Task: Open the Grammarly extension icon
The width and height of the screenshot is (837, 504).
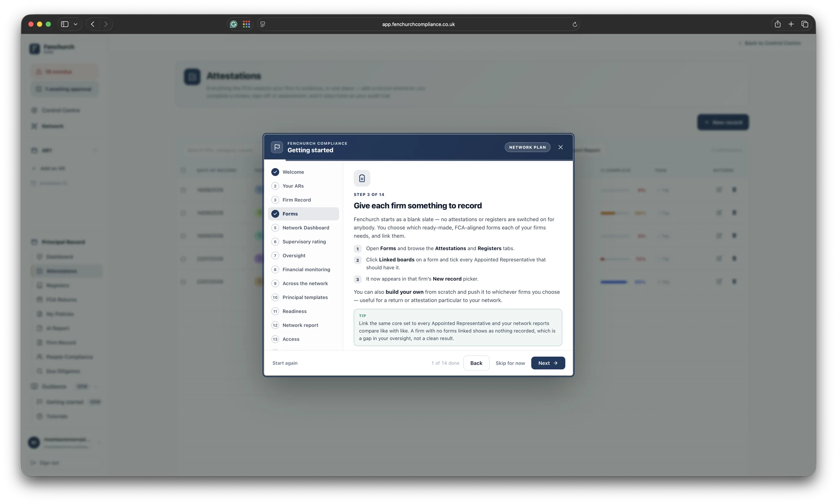Action: pos(233,24)
